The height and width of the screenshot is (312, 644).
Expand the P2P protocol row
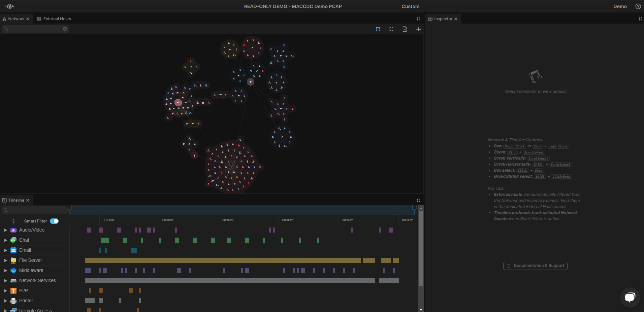5,291
